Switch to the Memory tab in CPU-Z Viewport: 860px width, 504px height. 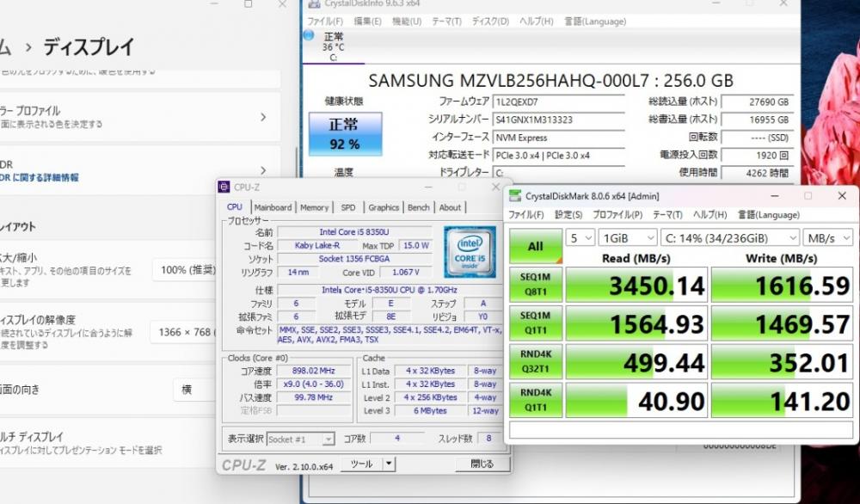point(314,207)
